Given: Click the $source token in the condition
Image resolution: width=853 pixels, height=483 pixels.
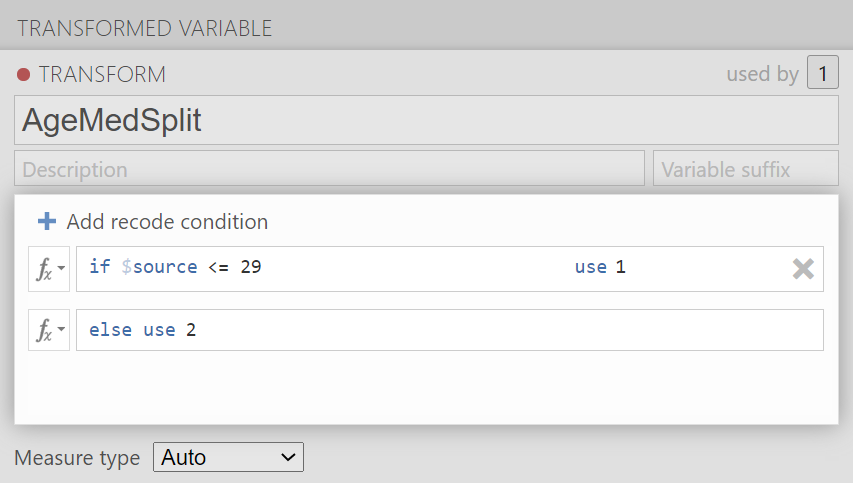Looking at the screenshot, I should point(160,268).
